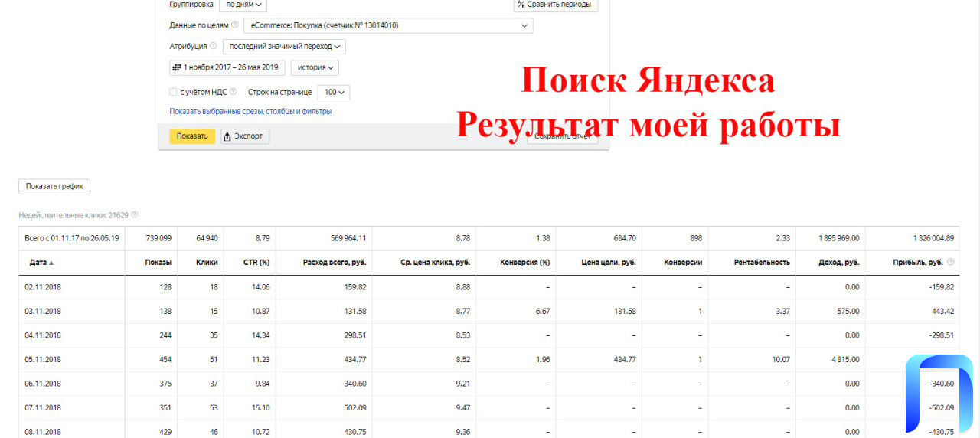Click CTR value 14.06 on 02.11.2018

click(260, 287)
